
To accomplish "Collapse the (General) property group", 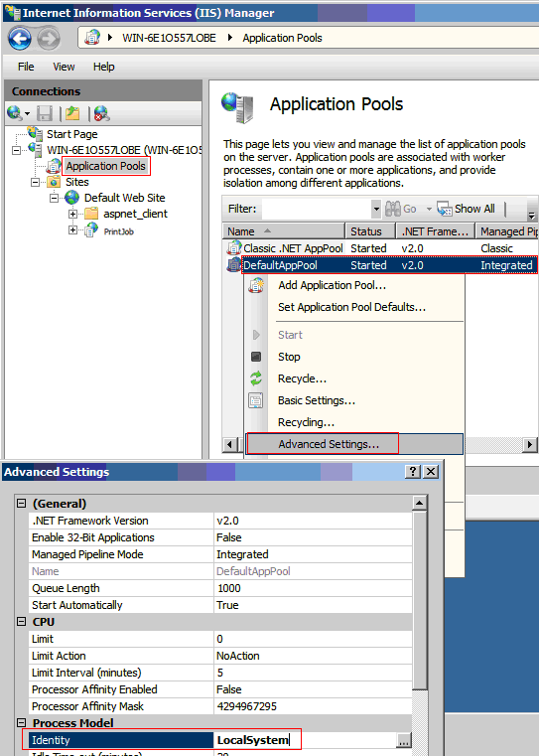I will tap(21, 504).
